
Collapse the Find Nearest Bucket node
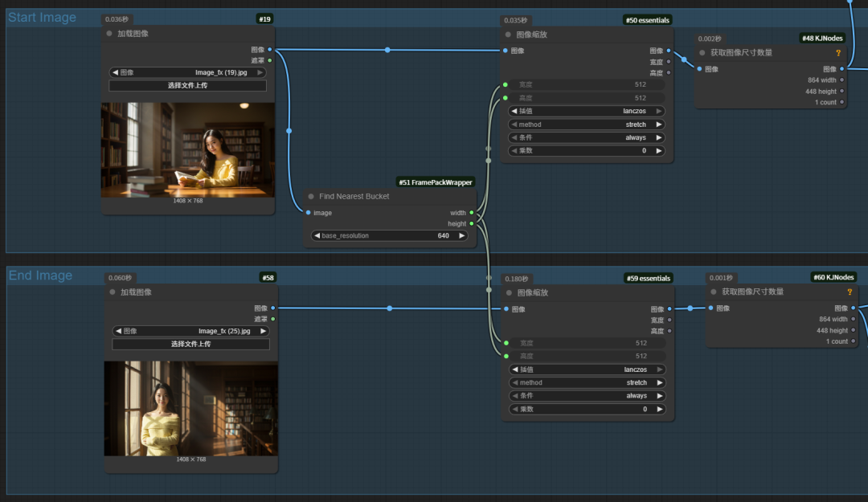click(311, 197)
